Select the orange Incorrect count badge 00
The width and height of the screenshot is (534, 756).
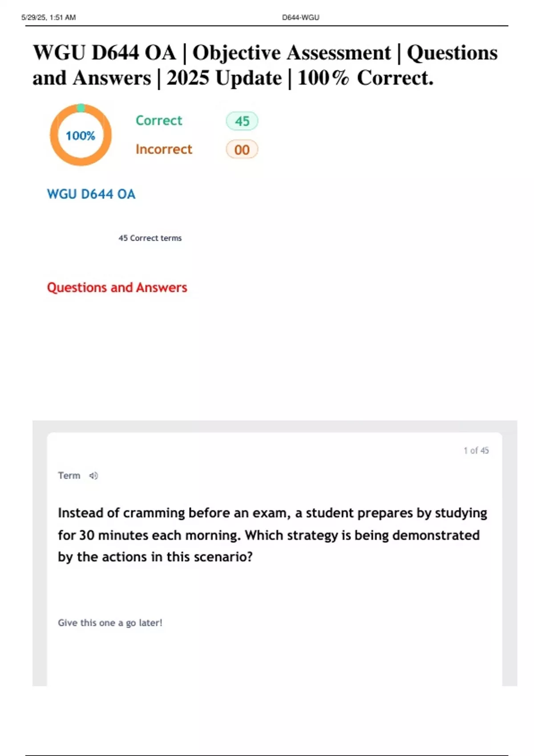242,149
